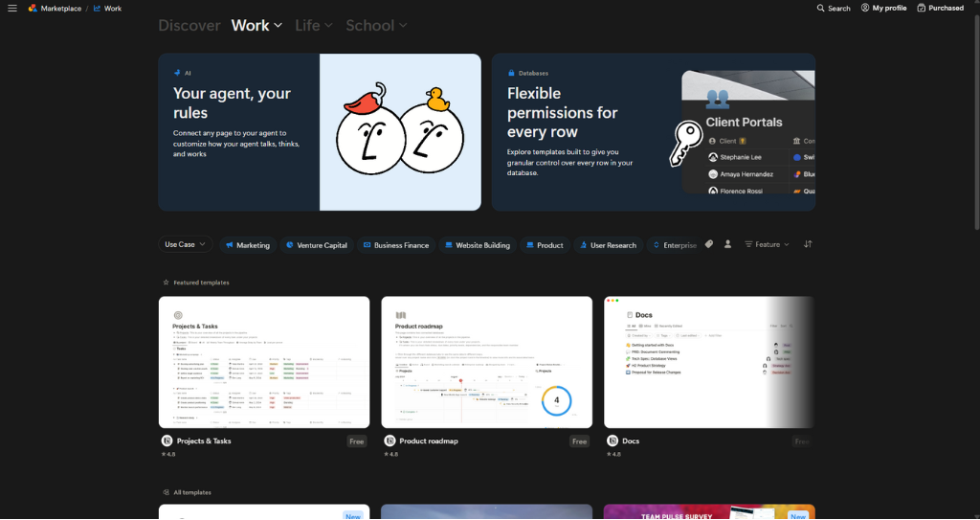Screen dimensions: 980x520
Task: Click the Venture Capital chip icon
Action: (289, 245)
